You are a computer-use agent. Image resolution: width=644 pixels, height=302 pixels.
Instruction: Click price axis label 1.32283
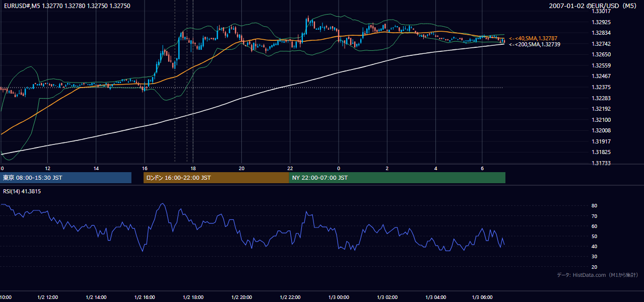pos(601,98)
